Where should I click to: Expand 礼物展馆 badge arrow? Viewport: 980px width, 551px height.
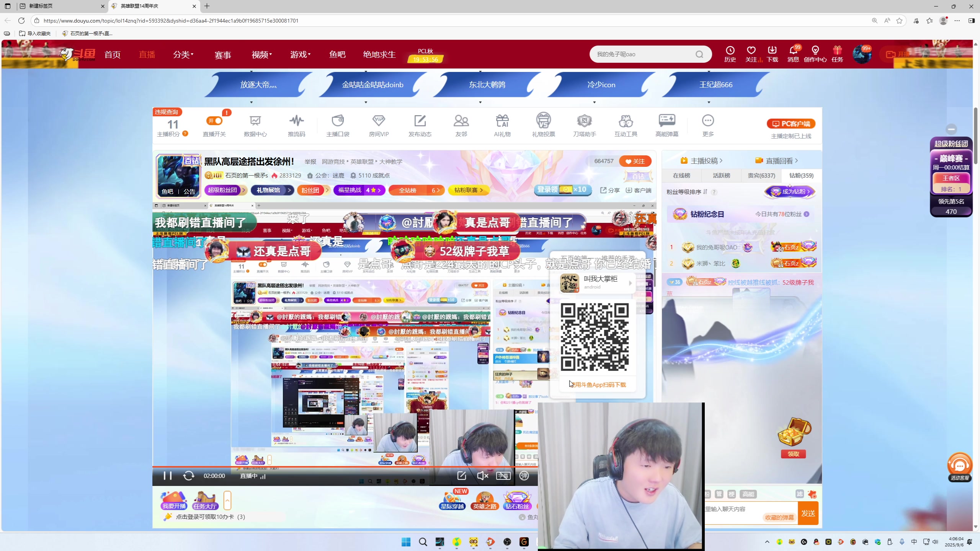pos(290,190)
